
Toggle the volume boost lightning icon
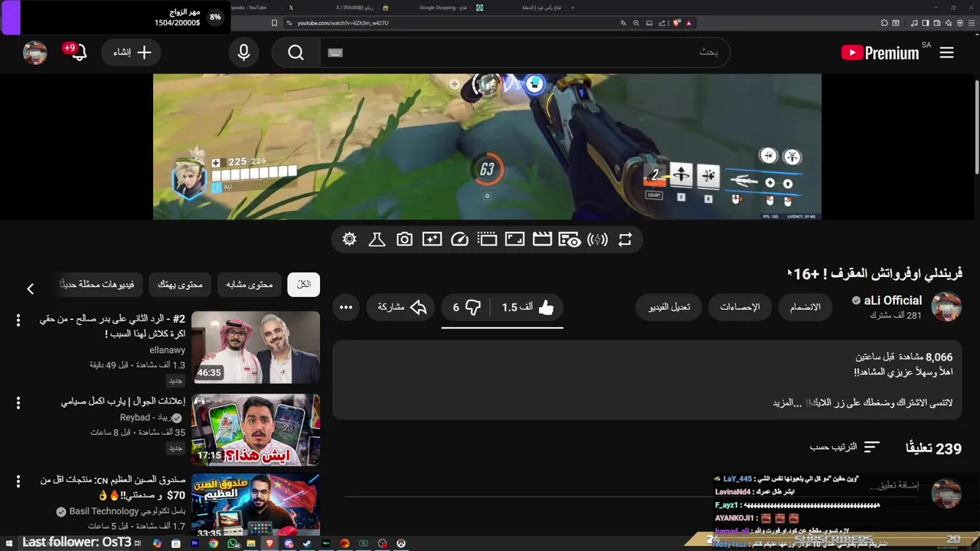(x=597, y=240)
